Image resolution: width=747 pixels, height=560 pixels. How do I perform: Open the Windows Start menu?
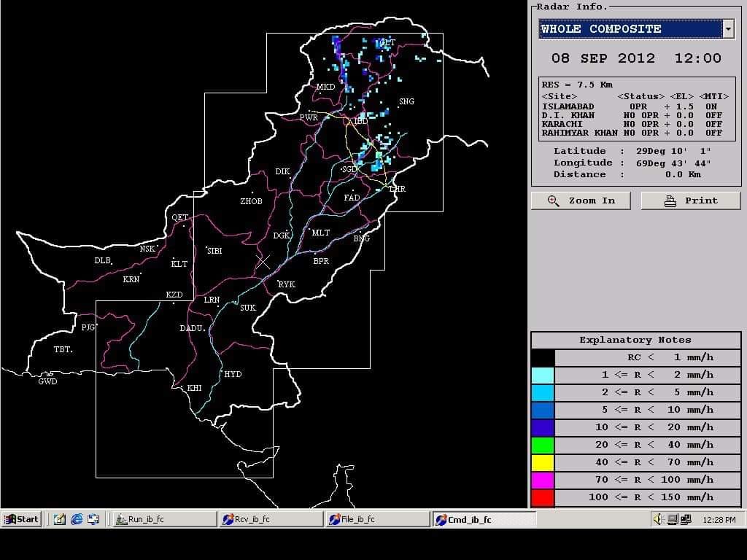[x=21, y=519]
